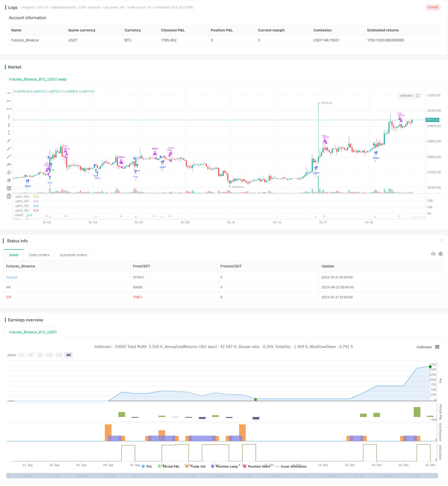Toggle the Period P&L legend item

(x=169, y=466)
